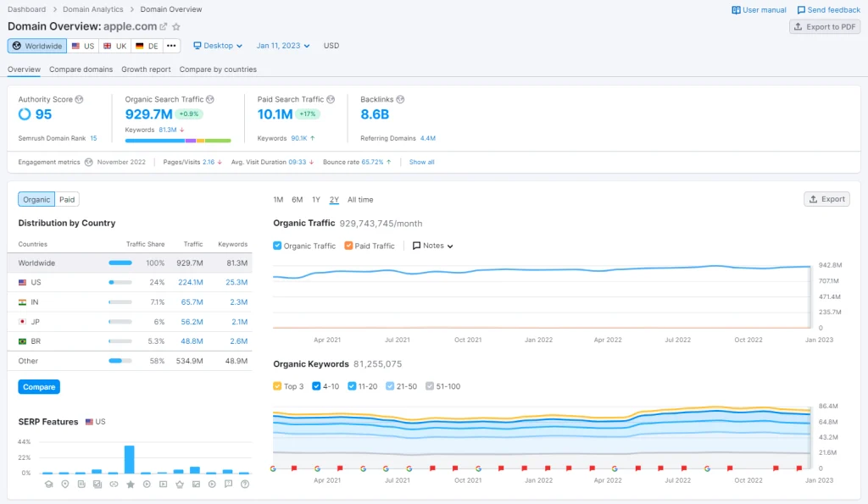Go to Dashboard breadcrumb

26,9
